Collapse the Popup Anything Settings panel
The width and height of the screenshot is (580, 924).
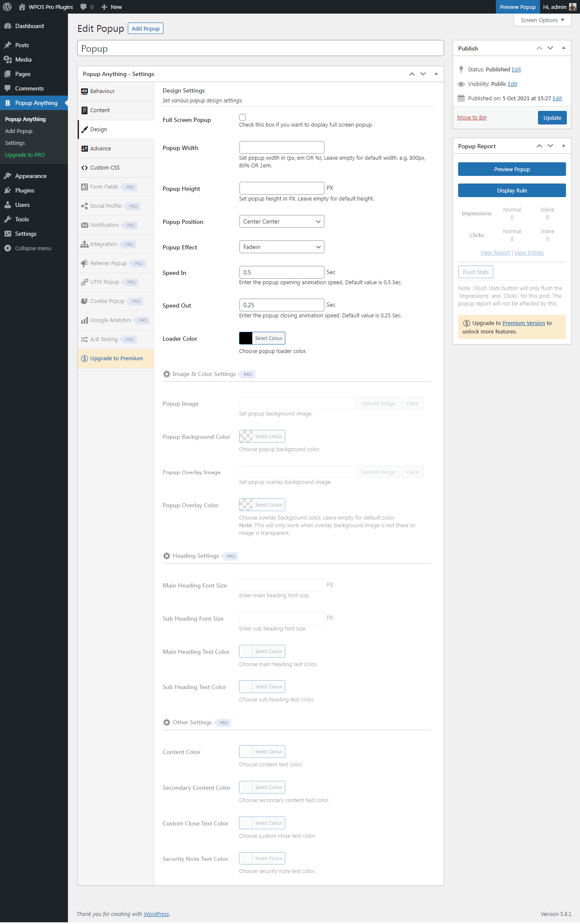(436, 74)
